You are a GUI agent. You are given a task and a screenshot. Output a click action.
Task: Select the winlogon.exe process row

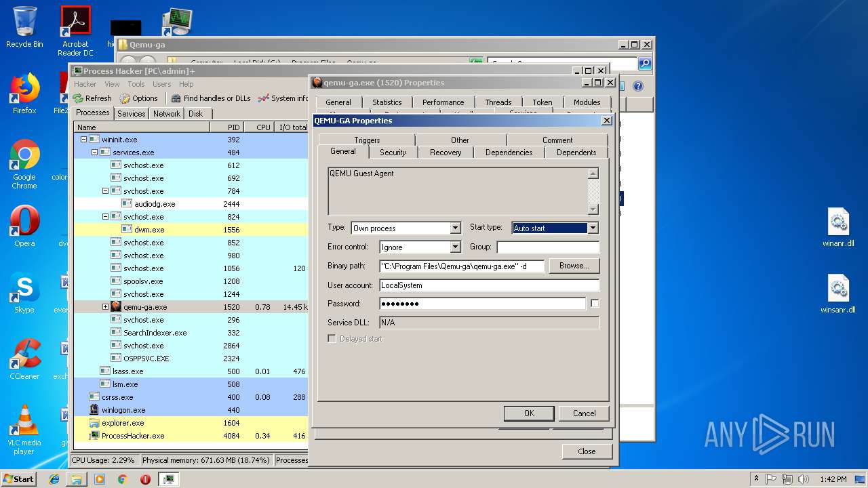191,409
